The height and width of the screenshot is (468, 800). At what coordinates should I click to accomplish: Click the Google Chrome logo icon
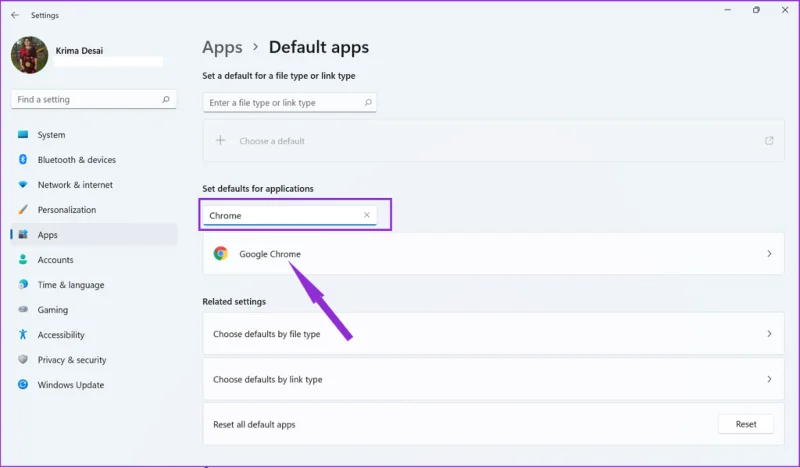220,253
